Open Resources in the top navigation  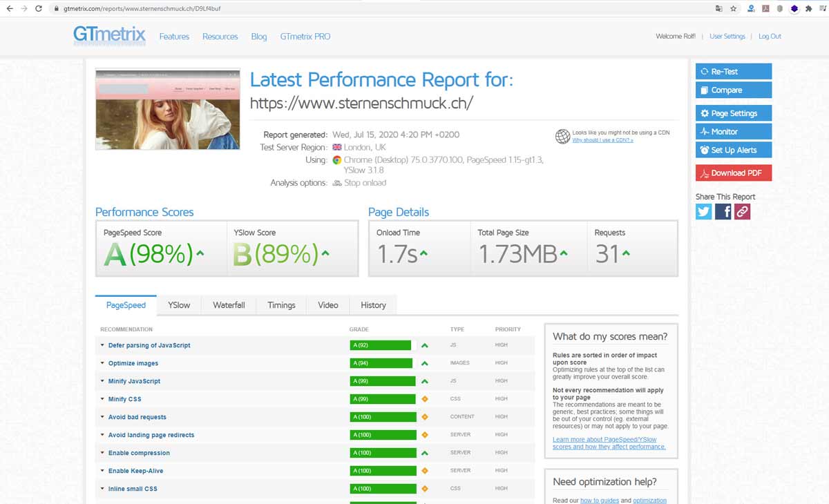220,37
